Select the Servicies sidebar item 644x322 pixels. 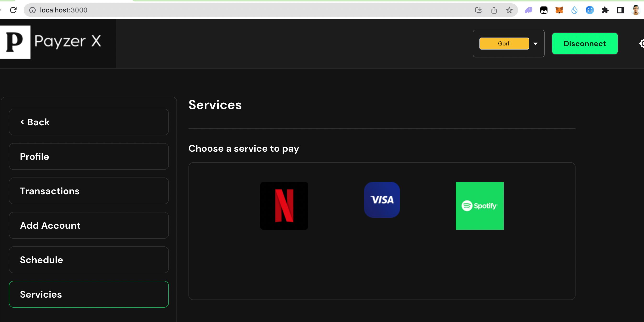(89, 294)
